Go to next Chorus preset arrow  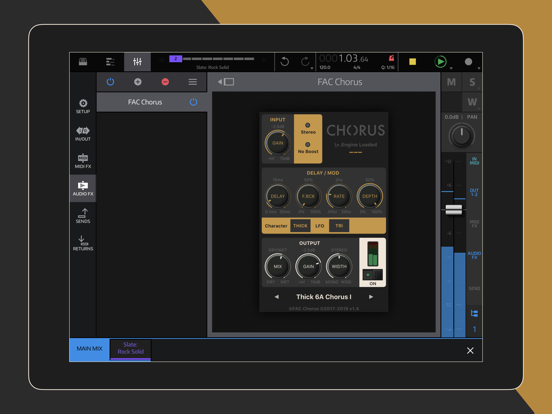[x=371, y=297]
